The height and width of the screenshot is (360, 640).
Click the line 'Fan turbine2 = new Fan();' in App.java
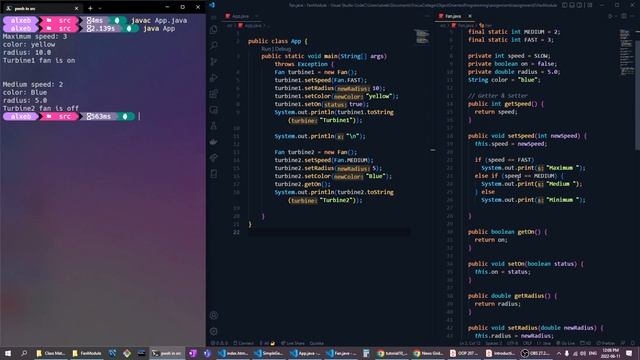(316, 152)
